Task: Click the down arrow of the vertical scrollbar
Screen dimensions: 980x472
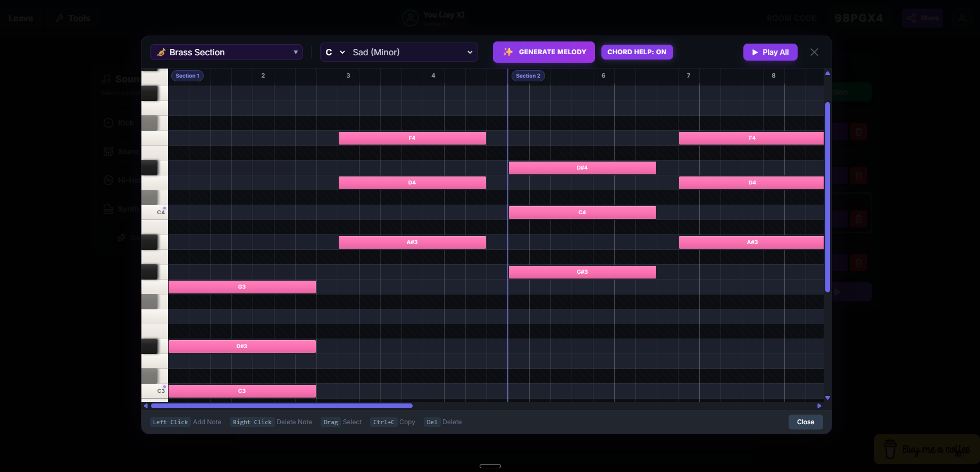Action: pos(827,398)
